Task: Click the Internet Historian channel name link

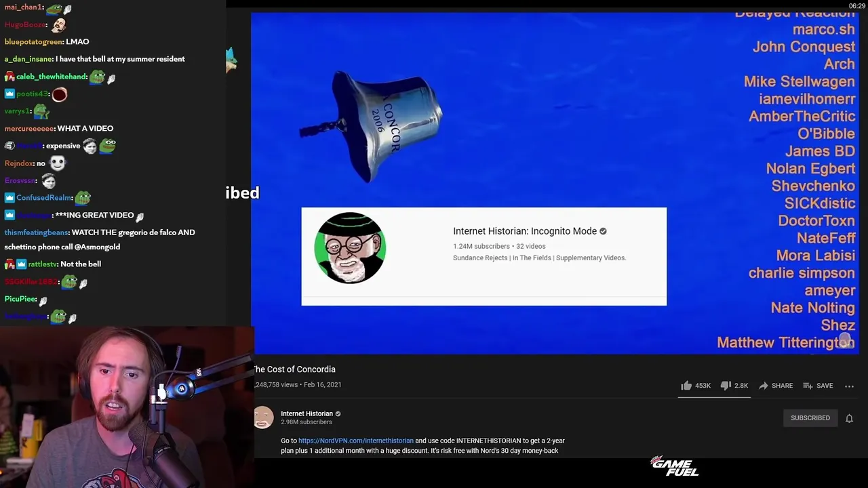Action: point(307,413)
